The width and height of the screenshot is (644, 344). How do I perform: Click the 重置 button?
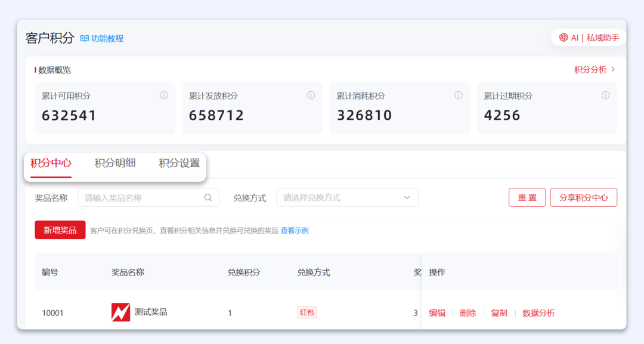527,197
